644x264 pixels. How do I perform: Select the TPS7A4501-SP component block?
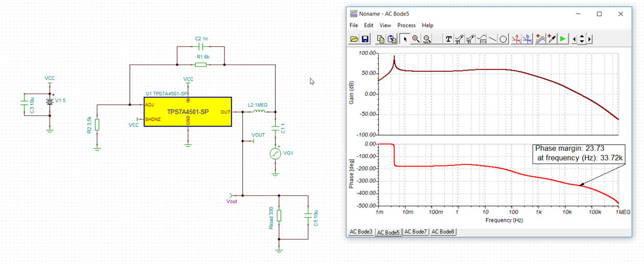[187, 112]
